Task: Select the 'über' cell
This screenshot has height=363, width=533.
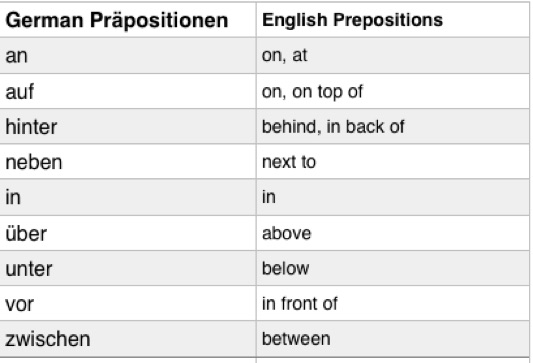Action: (x=128, y=233)
